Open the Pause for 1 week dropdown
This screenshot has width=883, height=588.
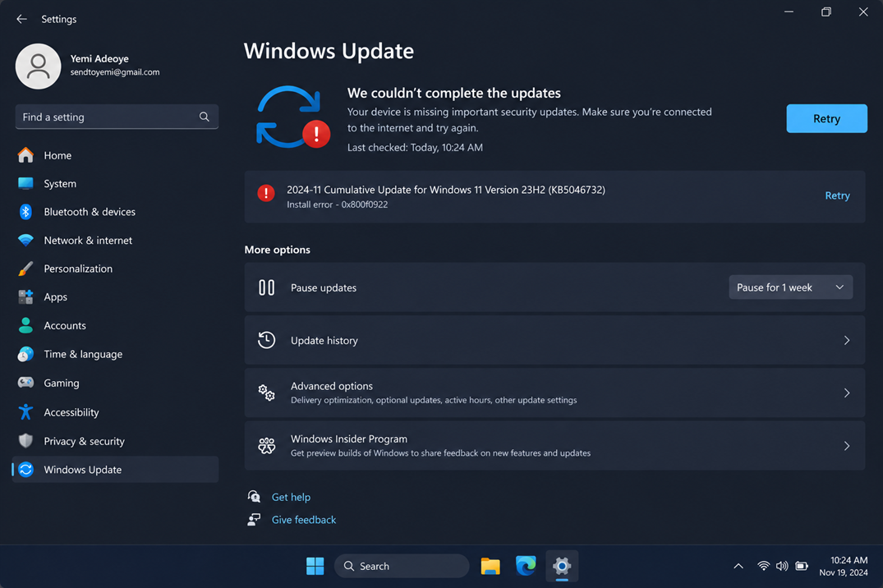(x=791, y=287)
